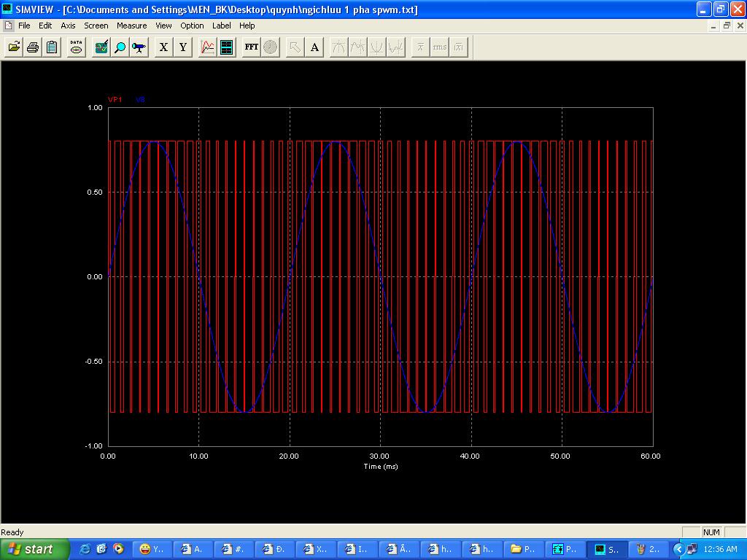Expand hidden system tray icons arrow
The image size is (747, 560).
click(x=678, y=549)
